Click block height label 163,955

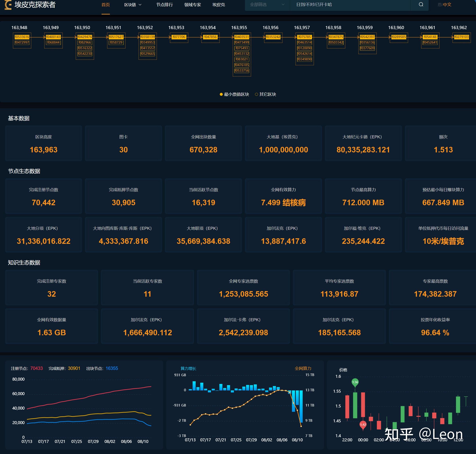239,28
